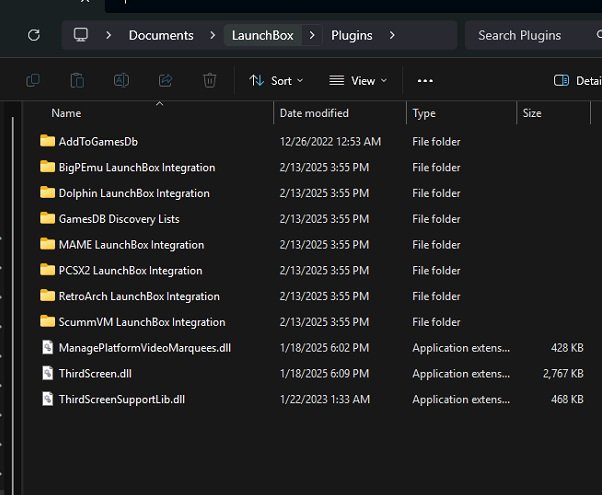Refresh the current folder view
602x495 pixels.
[34, 35]
